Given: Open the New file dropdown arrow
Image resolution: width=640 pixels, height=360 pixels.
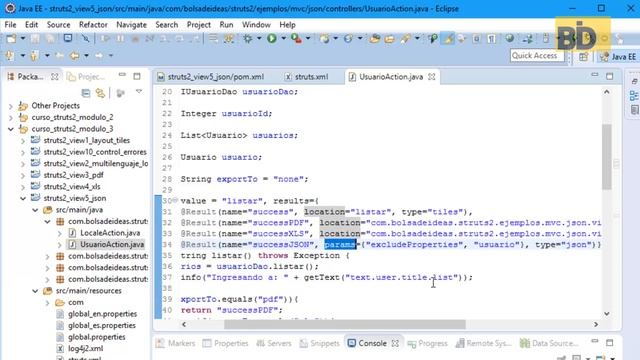Looking at the screenshot, I should pos(22,38).
